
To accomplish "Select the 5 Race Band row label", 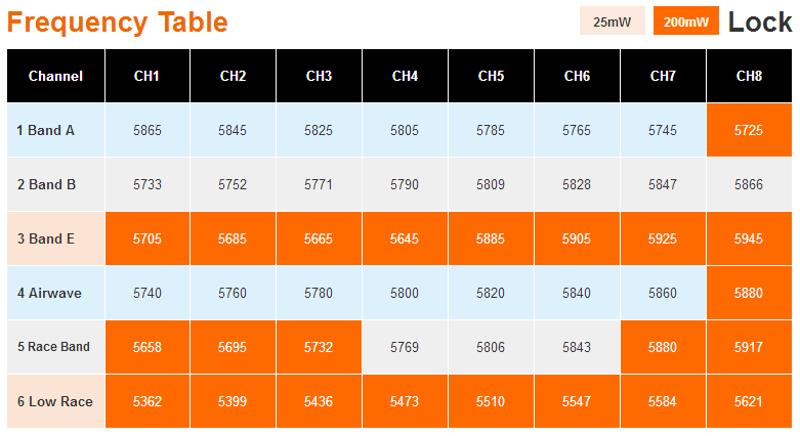I will click(x=54, y=347).
